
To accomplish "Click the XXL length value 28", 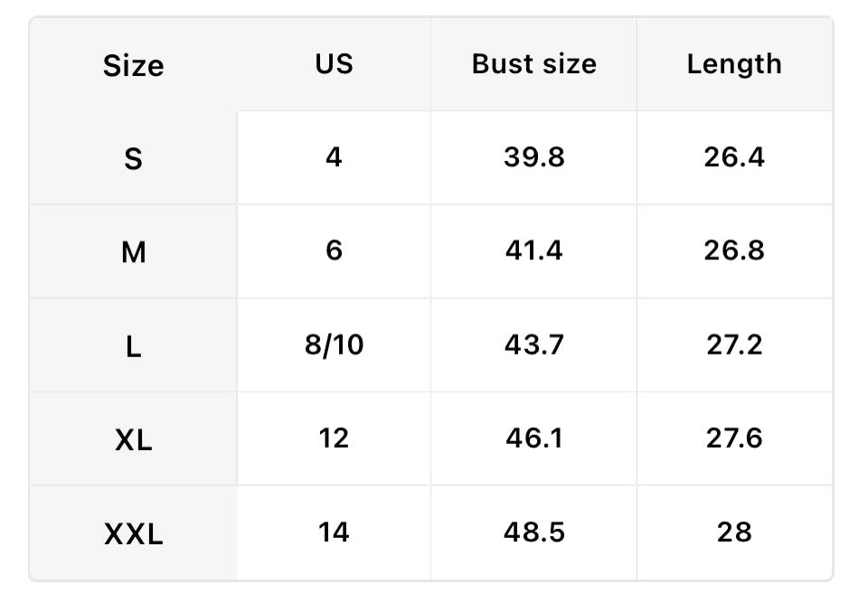I will tap(733, 533).
